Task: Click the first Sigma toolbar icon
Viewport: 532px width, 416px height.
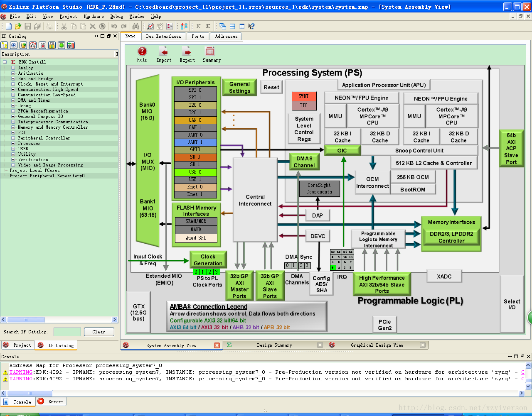Action: point(199,26)
